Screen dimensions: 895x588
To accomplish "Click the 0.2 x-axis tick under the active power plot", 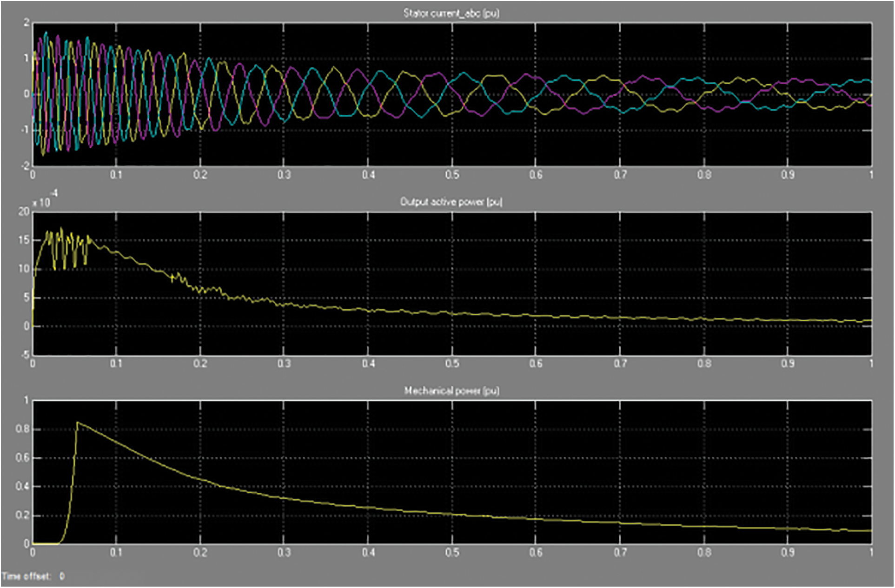I will (200, 363).
